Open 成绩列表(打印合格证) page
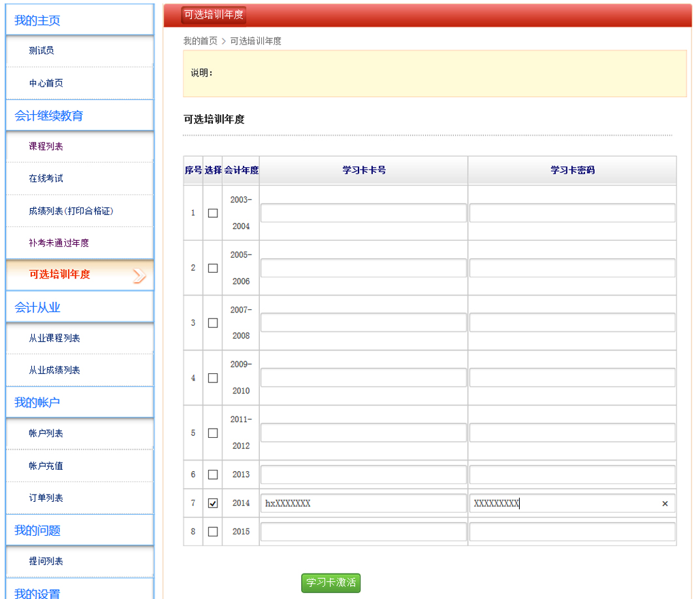 72,211
